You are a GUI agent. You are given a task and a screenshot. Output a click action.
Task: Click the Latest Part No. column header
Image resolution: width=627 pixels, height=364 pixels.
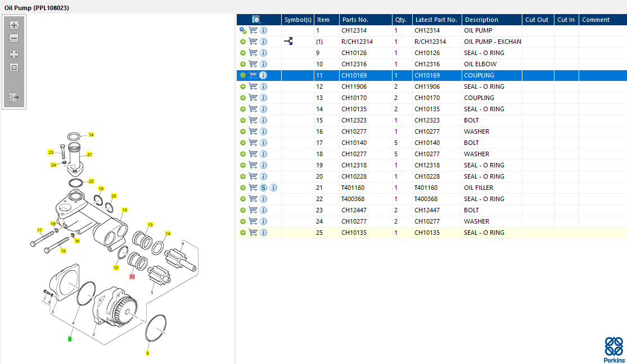point(436,20)
